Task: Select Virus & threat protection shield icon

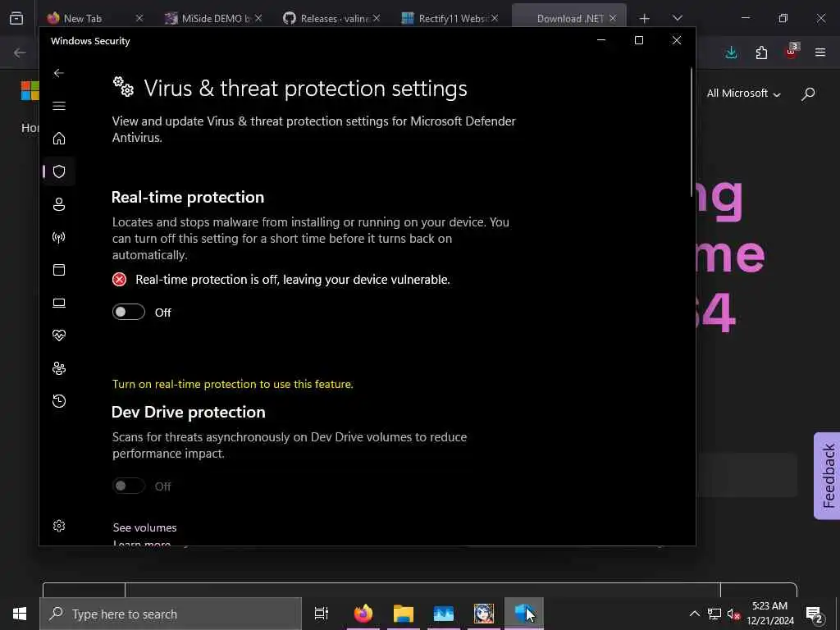Action: [59, 171]
